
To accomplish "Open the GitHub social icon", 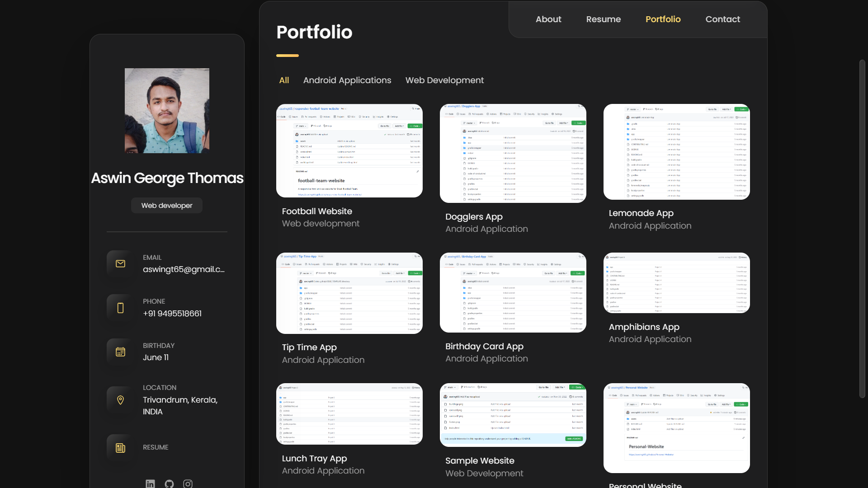I will 169,483.
